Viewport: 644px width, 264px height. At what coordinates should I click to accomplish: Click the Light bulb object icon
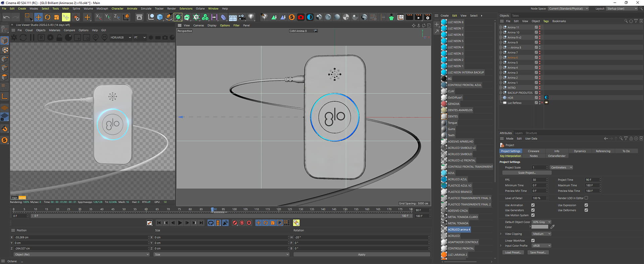251,17
